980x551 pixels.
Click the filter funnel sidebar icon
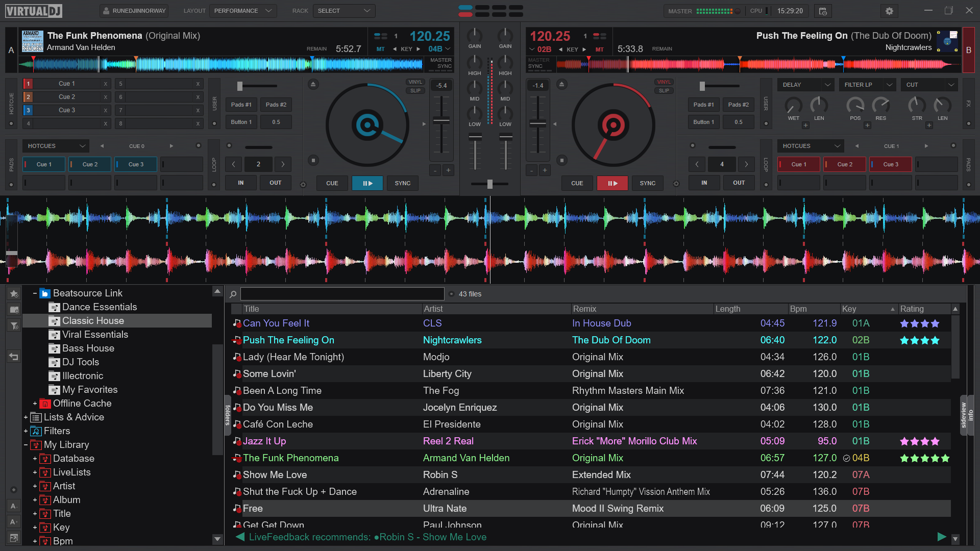tap(14, 325)
